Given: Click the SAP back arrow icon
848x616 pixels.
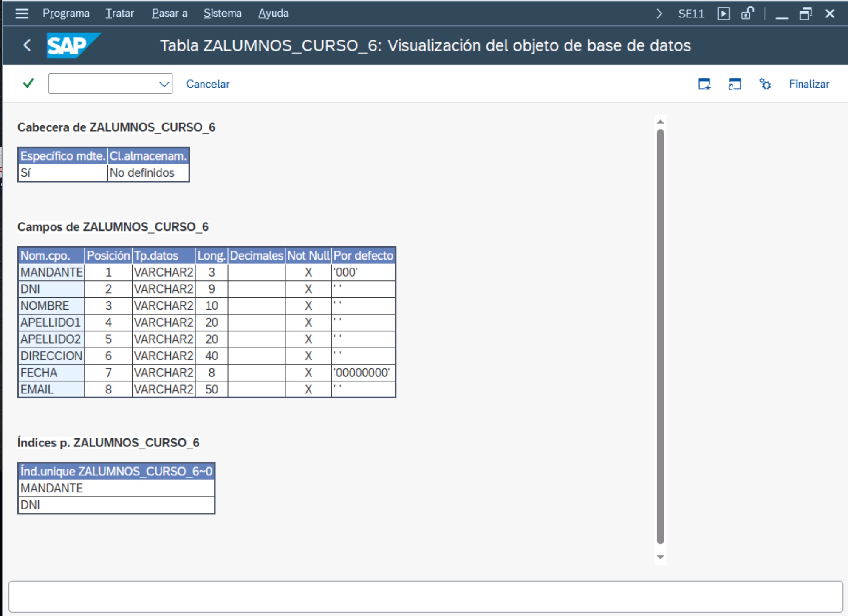Looking at the screenshot, I should point(27,45).
